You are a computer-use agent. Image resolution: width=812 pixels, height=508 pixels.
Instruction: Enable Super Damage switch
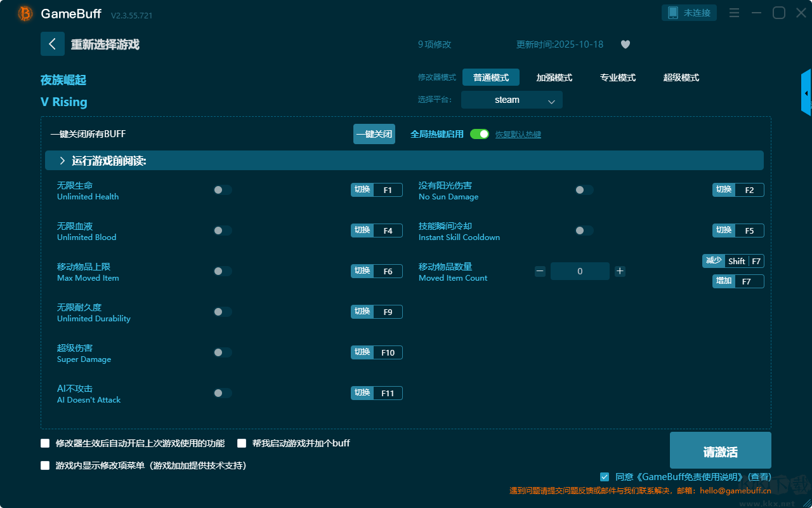(x=223, y=352)
